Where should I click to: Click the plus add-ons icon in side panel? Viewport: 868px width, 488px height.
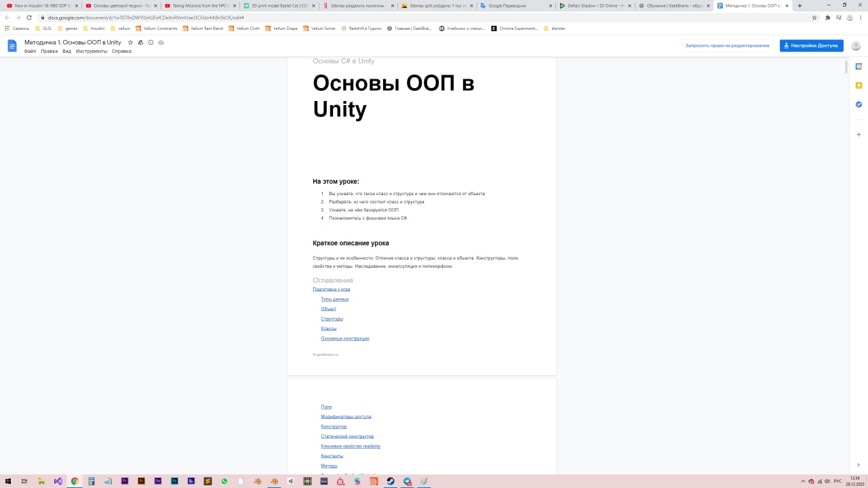pos(859,134)
